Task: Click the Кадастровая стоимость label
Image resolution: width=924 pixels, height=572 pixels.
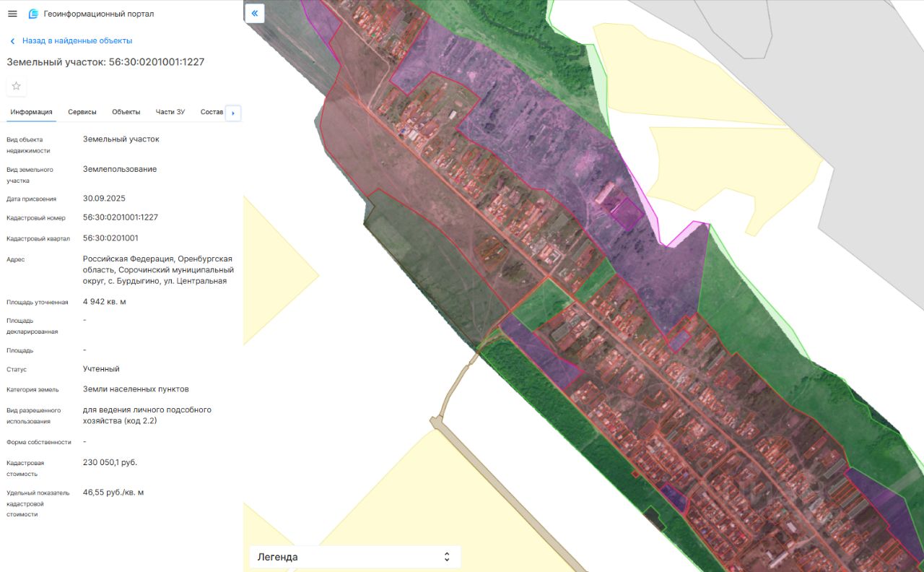Action: (x=26, y=469)
